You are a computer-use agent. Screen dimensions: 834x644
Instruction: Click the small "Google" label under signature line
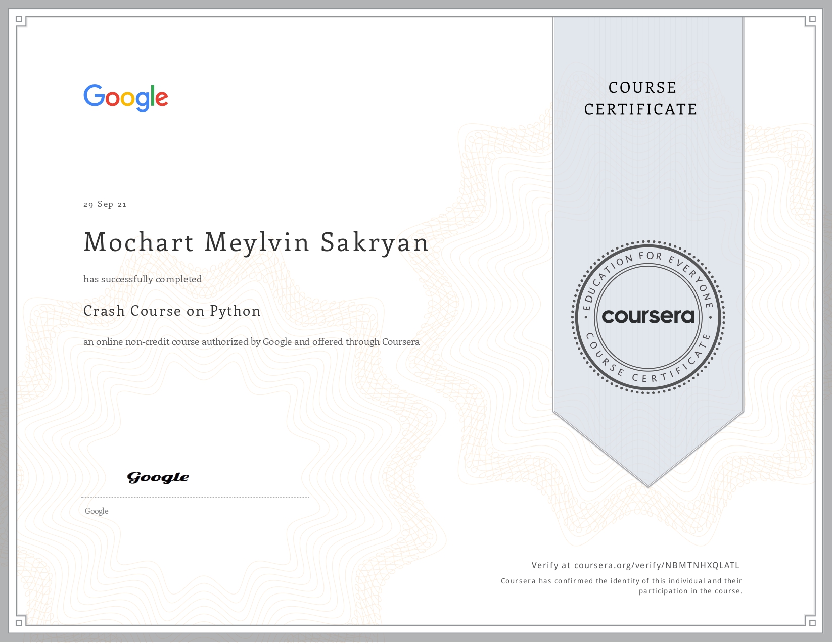(x=97, y=511)
